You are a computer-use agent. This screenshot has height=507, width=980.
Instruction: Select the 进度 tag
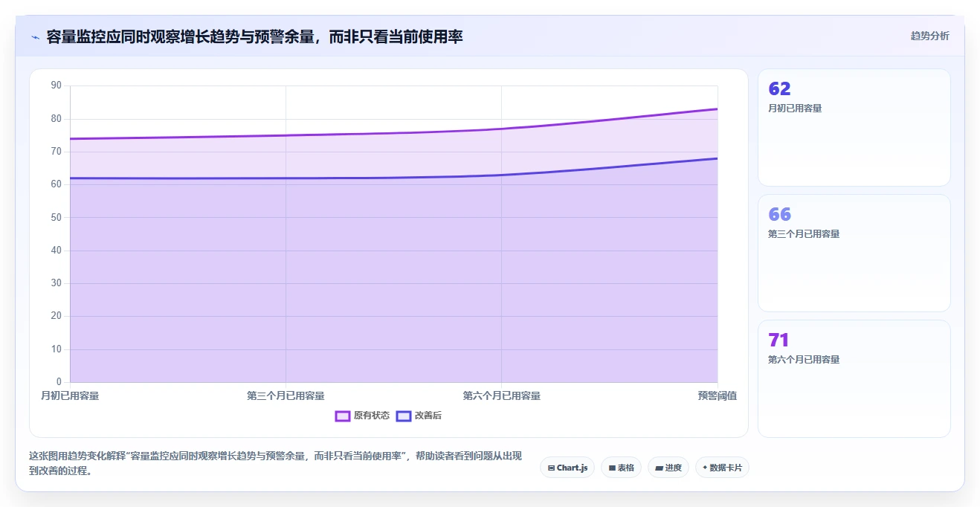[668, 468]
